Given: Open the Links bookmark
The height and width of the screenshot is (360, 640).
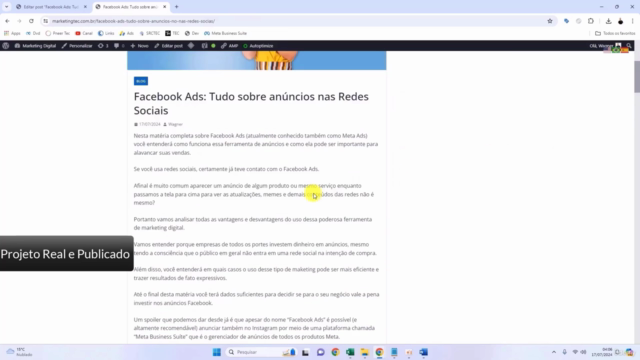Looking at the screenshot, I should pos(106,33).
